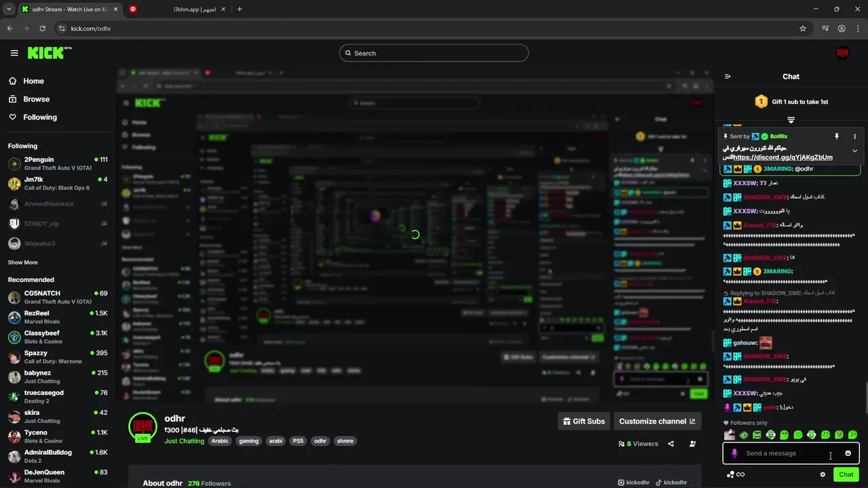Open the Discord invite link in pinned message

coord(783,157)
